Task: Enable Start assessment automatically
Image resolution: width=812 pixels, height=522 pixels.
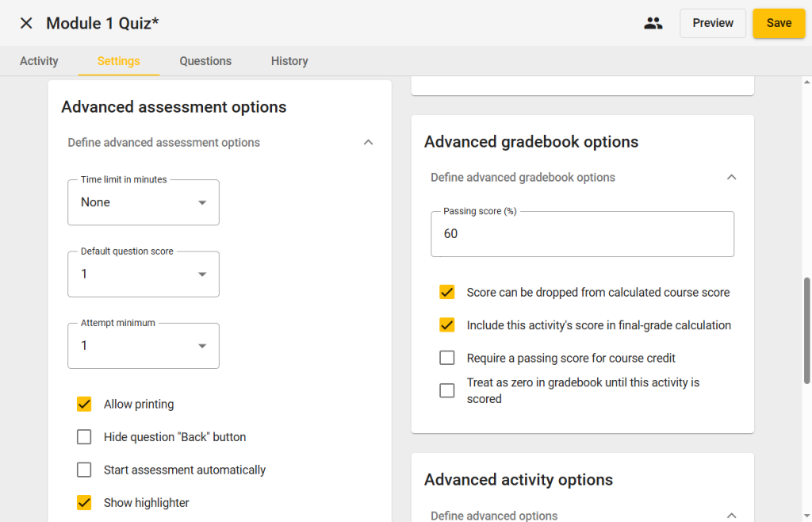Action: (84, 470)
